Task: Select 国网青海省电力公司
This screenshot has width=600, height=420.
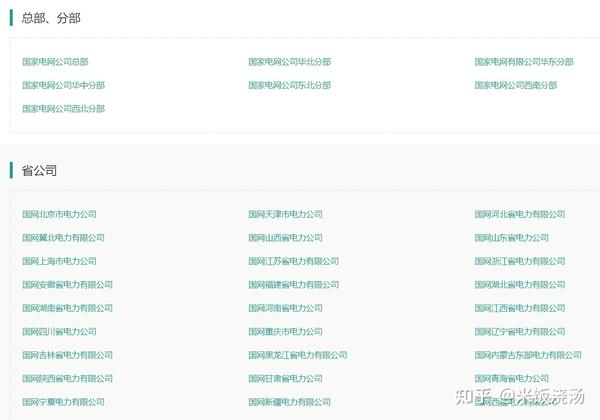Action: 512,378
